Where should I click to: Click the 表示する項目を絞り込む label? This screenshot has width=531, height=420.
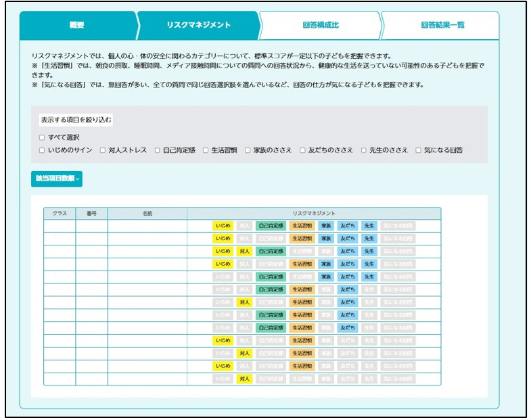[x=76, y=120]
